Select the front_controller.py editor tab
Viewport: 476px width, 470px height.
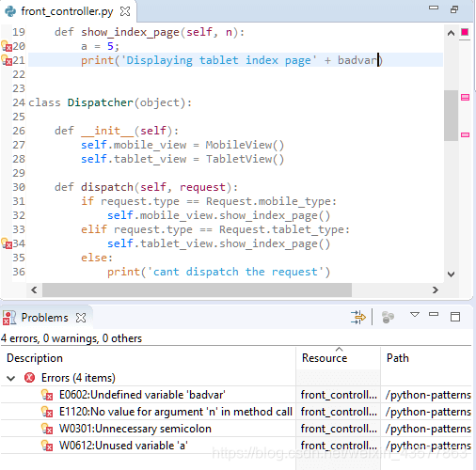click(67, 11)
